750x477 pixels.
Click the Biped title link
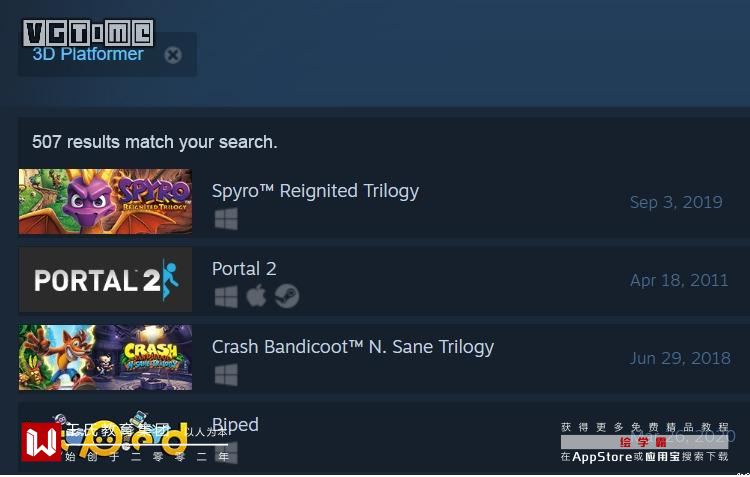[235, 425]
